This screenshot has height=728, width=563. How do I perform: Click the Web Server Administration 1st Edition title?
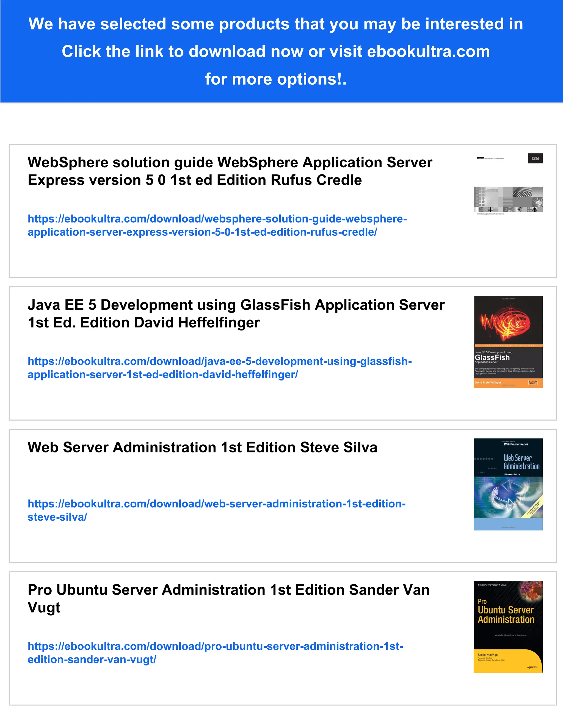click(x=202, y=447)
